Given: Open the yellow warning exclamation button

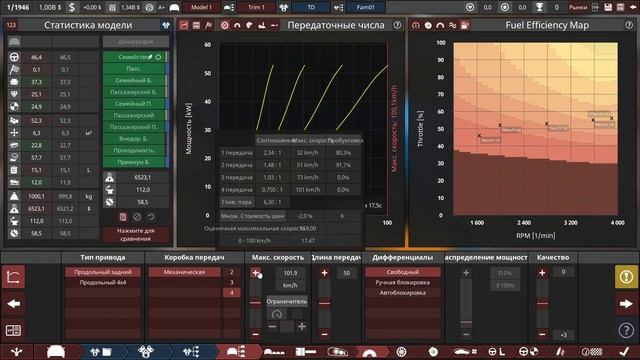Looking at the screenshot, I should 626,277.
